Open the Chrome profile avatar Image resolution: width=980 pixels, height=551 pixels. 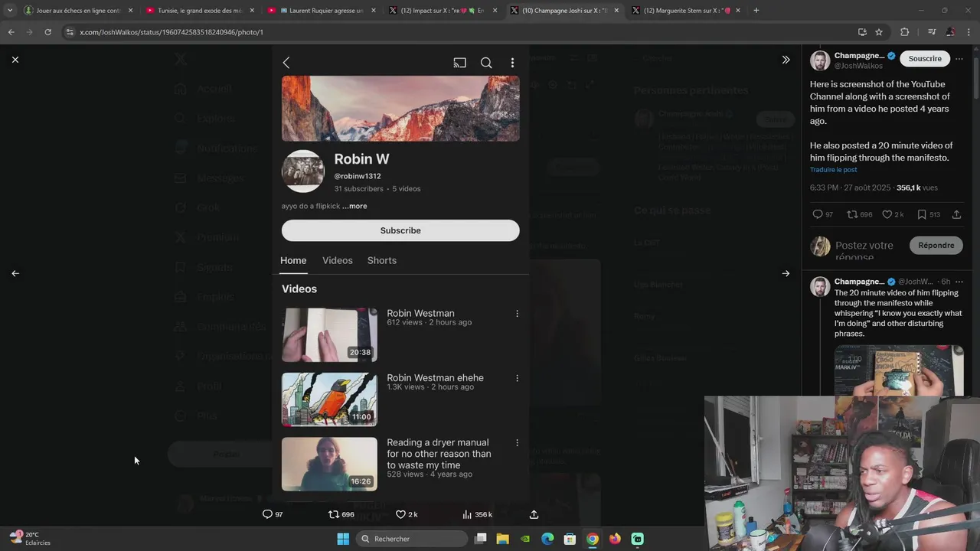[950, 32]
